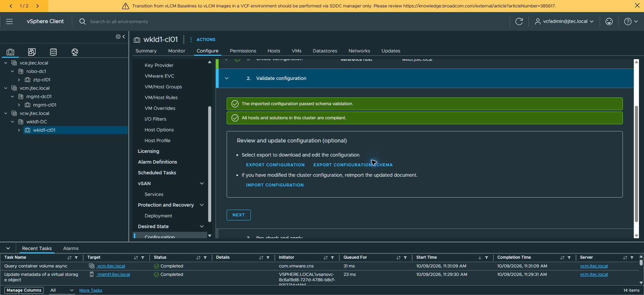Go to next notification banner
This screenshot has width=644, height=295.
[x=37, y=6]
